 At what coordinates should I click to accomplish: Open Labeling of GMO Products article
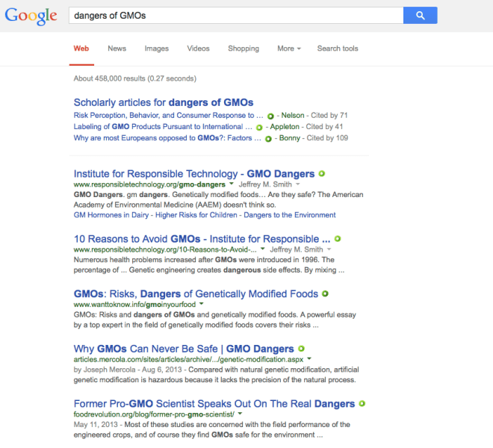tap(163, 127)
